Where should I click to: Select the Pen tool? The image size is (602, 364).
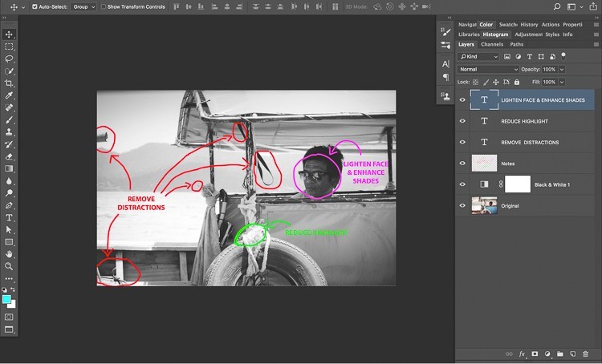9,205
